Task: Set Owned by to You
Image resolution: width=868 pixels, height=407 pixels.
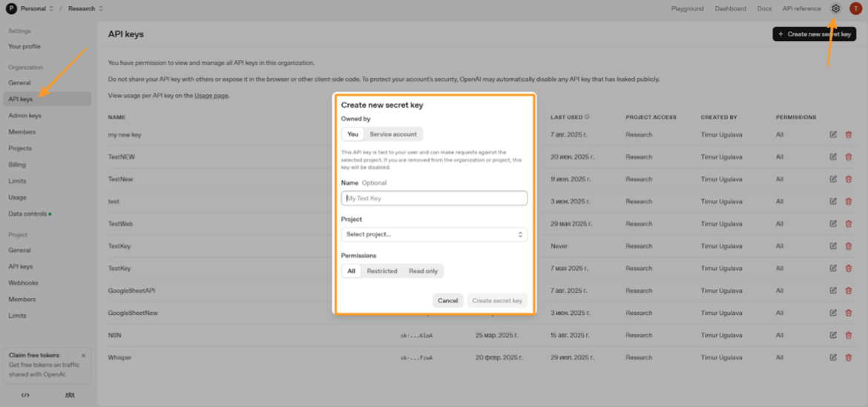Action: click(352, 134)
